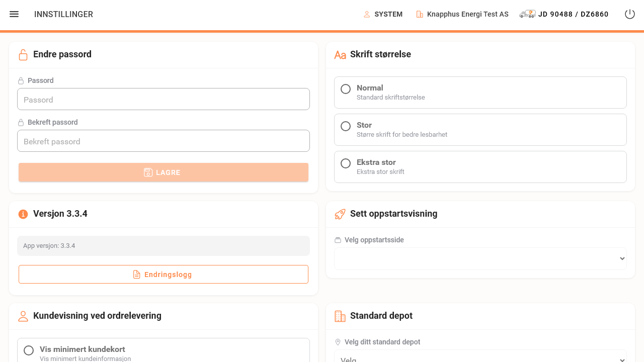644x362 pixels.
Task: Click the Aa font size icon
Action: point(340,55)
